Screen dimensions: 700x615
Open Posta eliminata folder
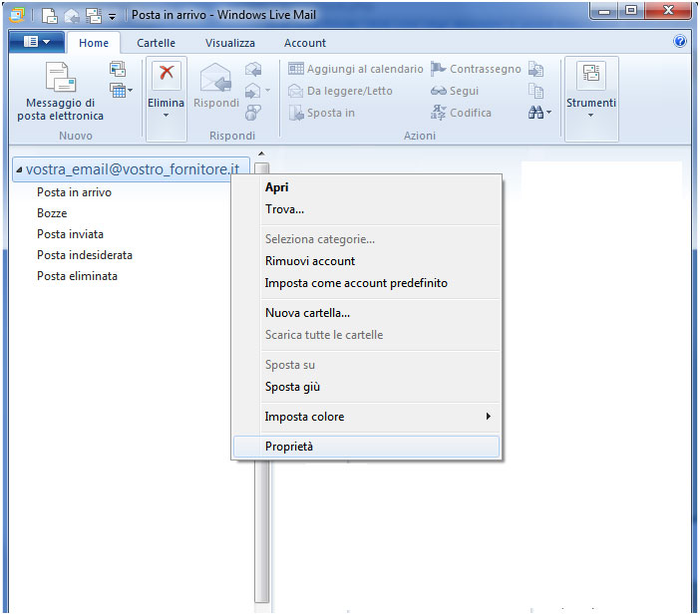77,276
